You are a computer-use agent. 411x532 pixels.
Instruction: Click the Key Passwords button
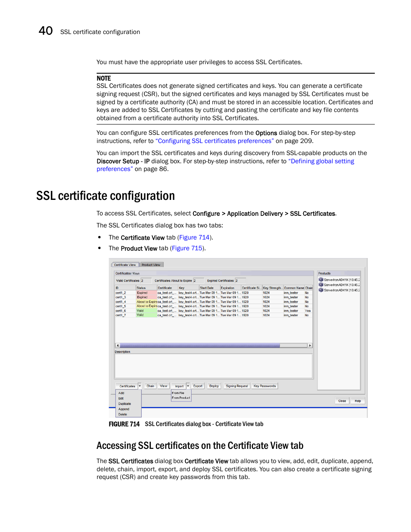(x=265, y=386)
